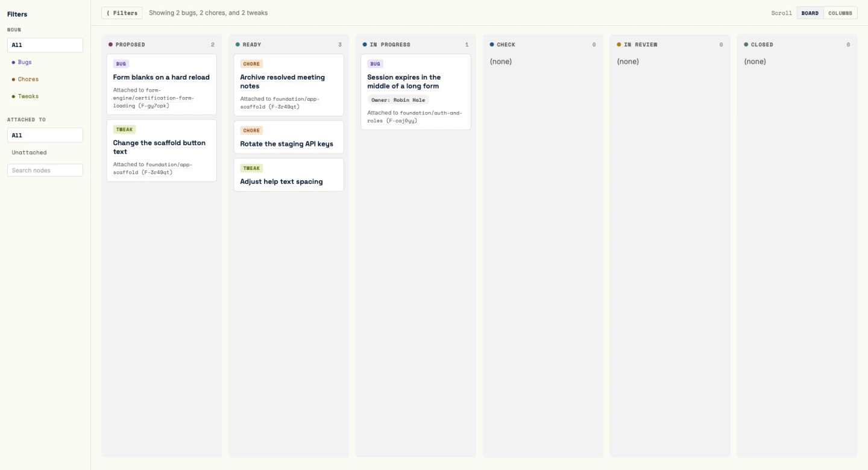Click the CHORE tag on 'Rotate the staging' card

[251, 130]
